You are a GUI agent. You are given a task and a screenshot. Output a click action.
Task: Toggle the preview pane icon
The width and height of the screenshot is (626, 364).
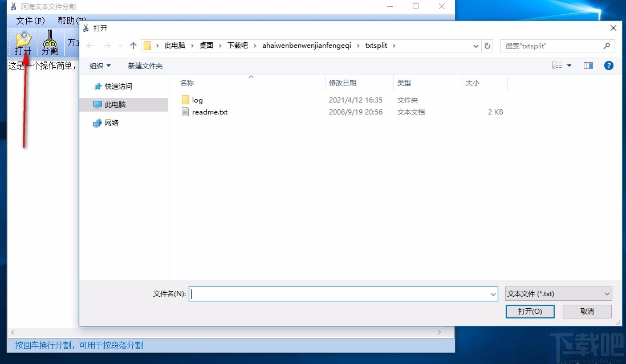click(588, 65)
